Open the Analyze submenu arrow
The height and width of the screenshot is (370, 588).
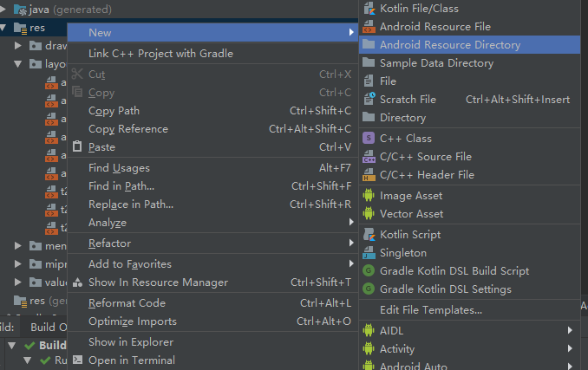(x=351, y=223)
